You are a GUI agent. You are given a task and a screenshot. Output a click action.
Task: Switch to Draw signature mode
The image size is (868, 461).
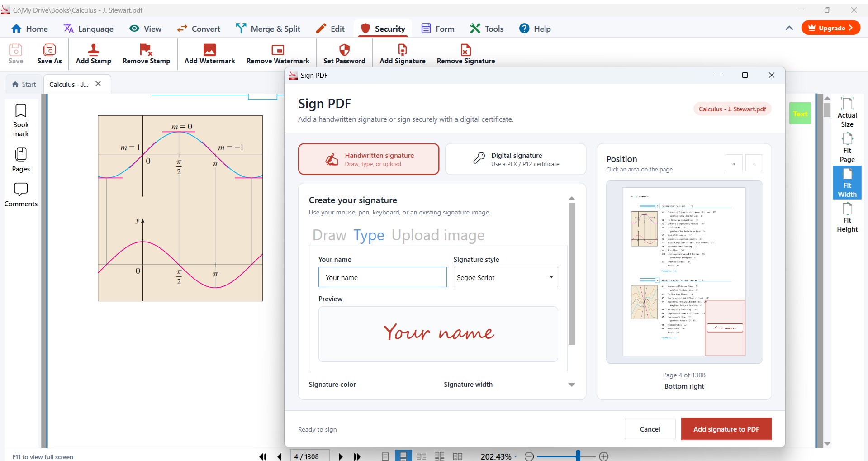[329, 235]
